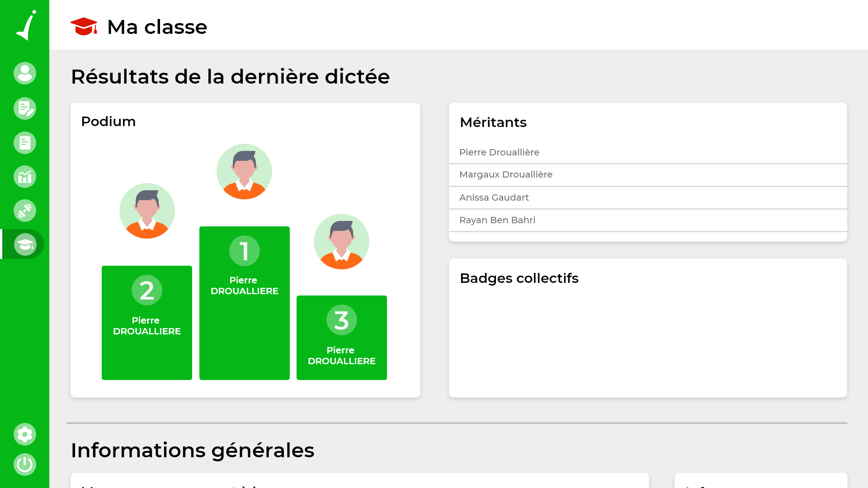This screenshot has width=868, height=488.
Task: Click the first place podium avatar
Action: coord(244,172)
